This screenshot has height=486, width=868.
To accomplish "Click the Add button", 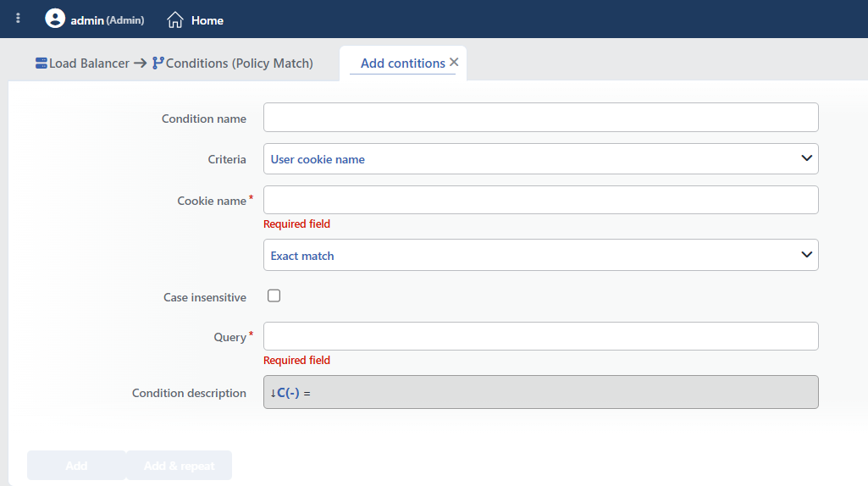I will point(76,466).
